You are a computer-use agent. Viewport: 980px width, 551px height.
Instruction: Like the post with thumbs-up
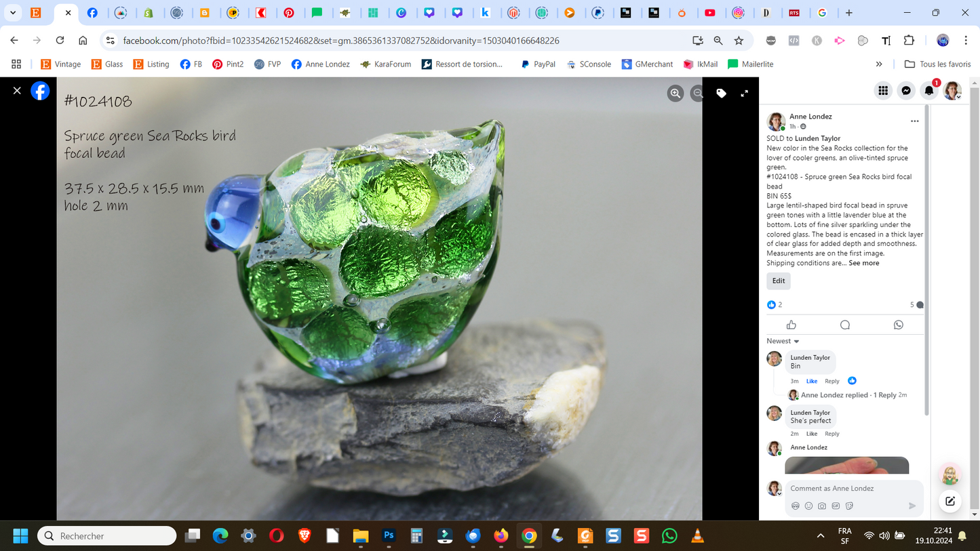tap(791, 325)
